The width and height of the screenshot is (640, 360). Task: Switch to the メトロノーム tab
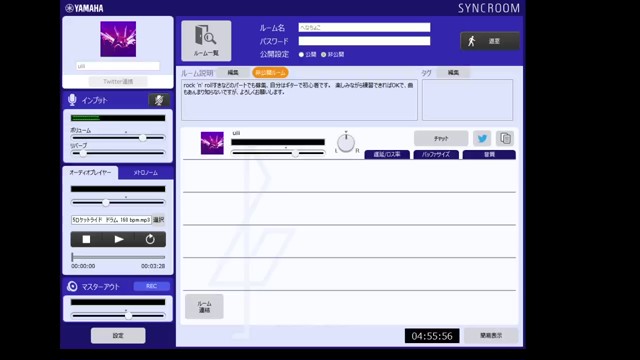(x=146, y=173)
